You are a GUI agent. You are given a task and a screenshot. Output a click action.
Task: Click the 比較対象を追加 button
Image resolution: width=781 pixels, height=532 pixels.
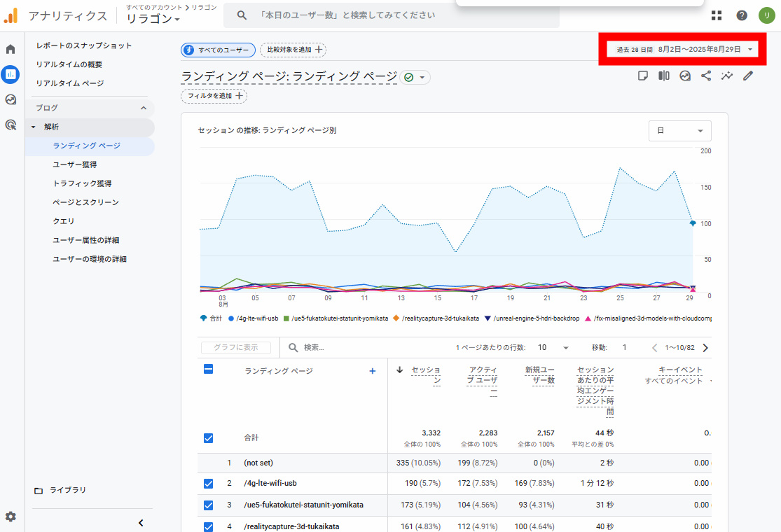(293, 50)
